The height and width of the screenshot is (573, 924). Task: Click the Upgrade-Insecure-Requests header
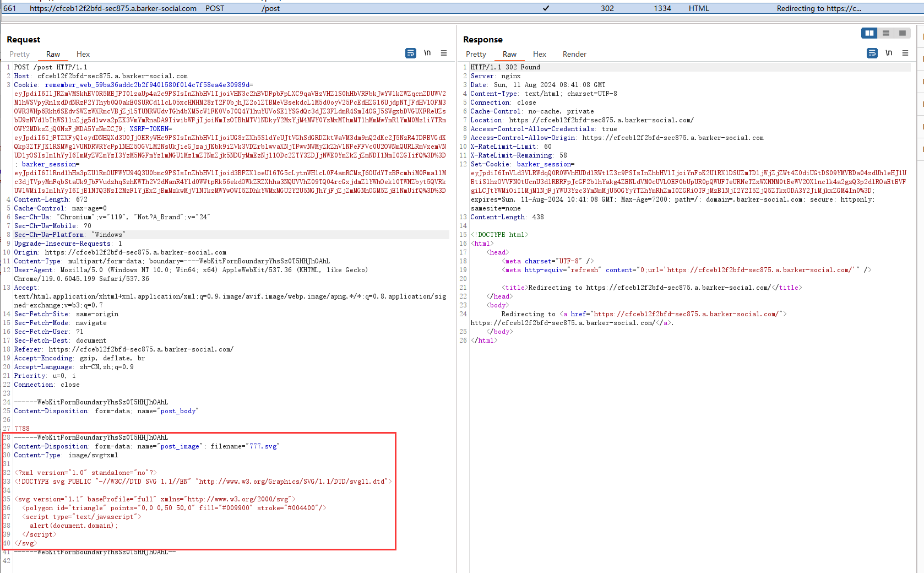pos(68,244)
